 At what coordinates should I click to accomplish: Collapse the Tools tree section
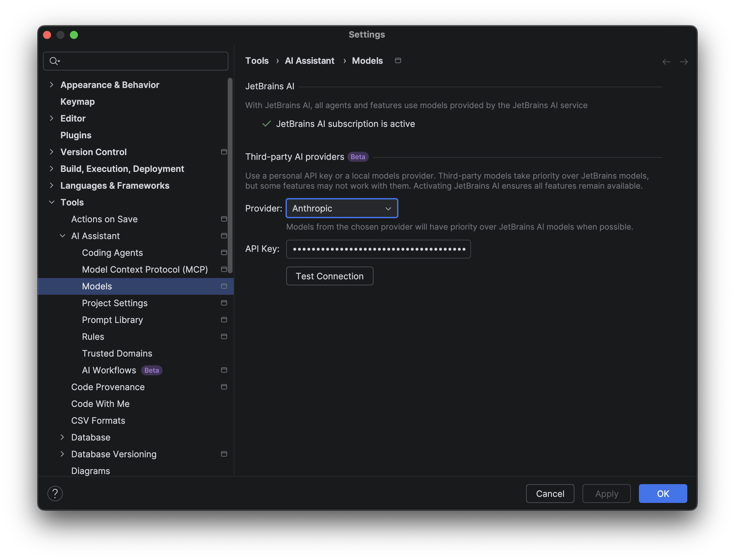[52, 202]
